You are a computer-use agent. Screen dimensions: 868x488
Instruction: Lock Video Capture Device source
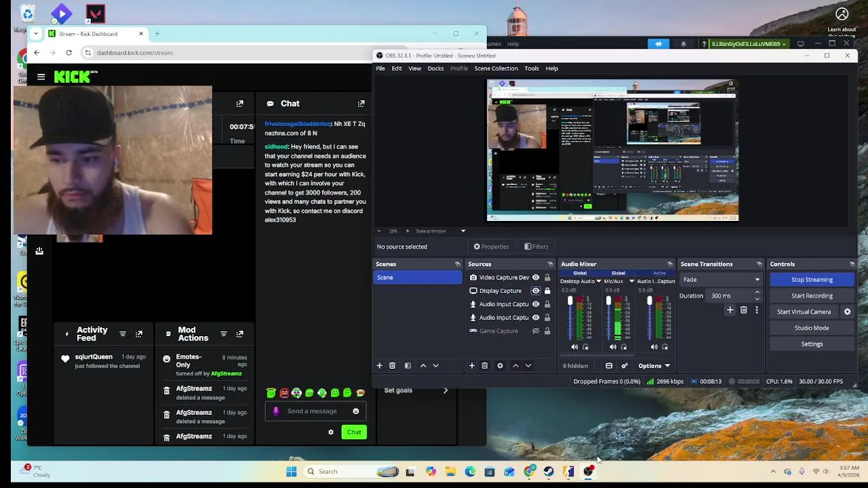tap(547, 277)
